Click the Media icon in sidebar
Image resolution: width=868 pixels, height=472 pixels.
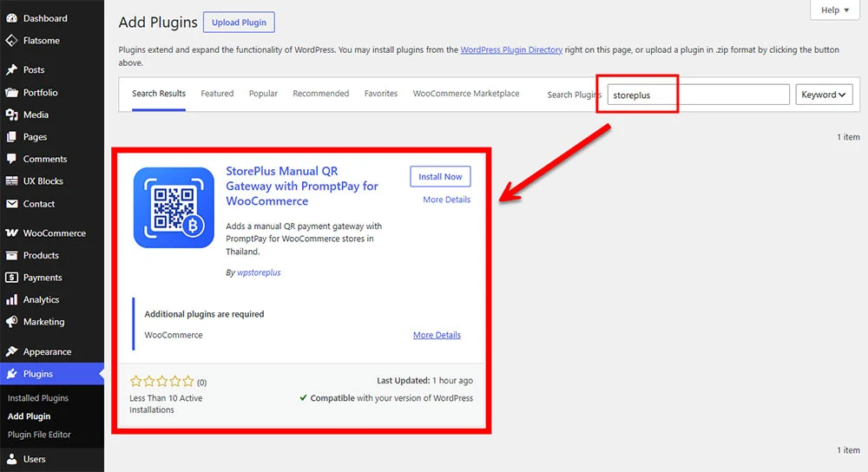(x=11, y=115)
